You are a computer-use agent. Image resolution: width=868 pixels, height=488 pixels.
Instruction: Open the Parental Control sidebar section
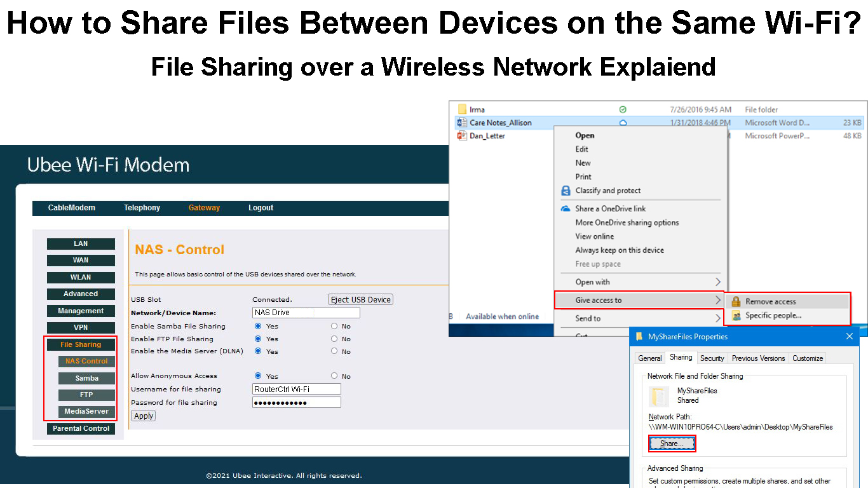pos(81,428)
